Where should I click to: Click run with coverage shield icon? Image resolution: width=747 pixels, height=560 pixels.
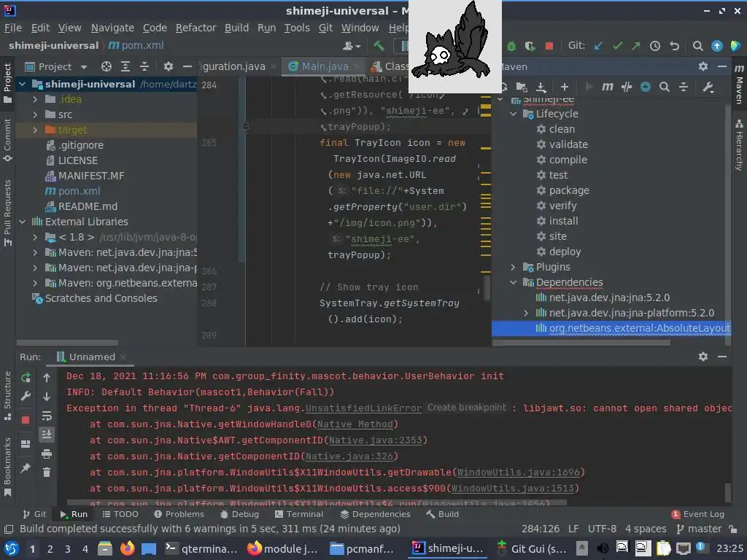(x=530, y=46)
